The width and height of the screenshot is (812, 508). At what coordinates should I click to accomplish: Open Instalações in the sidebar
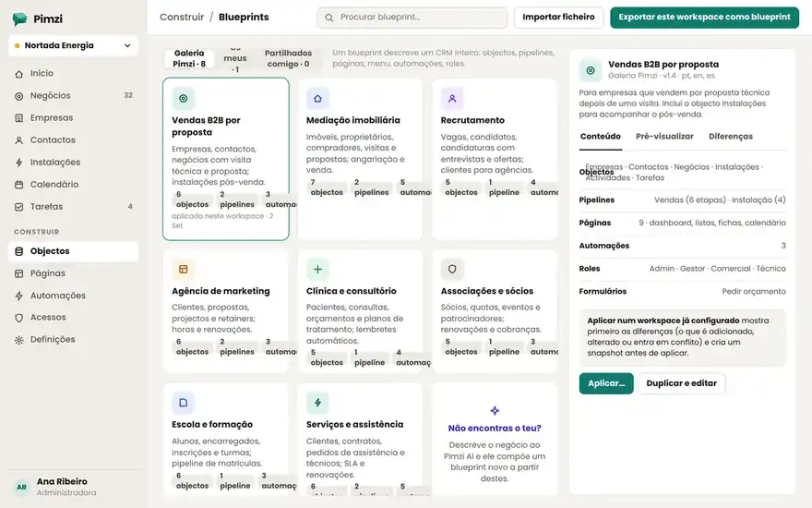pos(73,163)
